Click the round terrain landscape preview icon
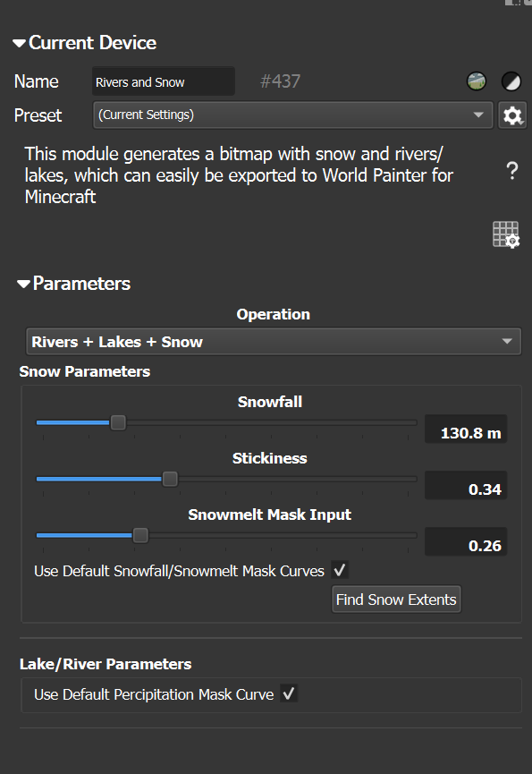The width and height of the screenshot is (532, 774). [477, 81]
